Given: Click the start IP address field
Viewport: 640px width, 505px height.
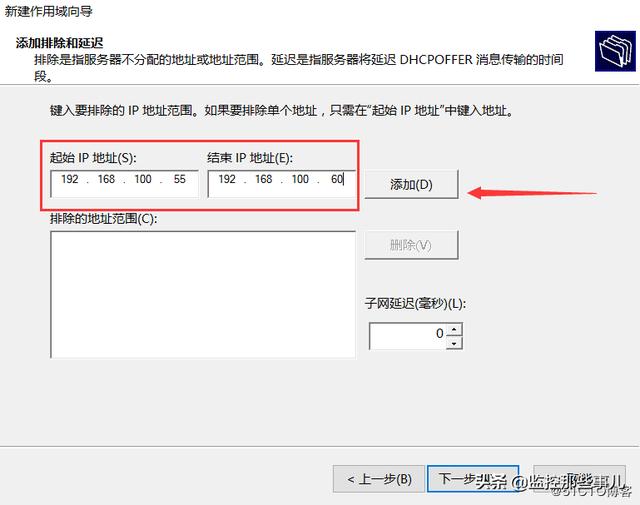Looking at the screenshot, I should (124, 184).
